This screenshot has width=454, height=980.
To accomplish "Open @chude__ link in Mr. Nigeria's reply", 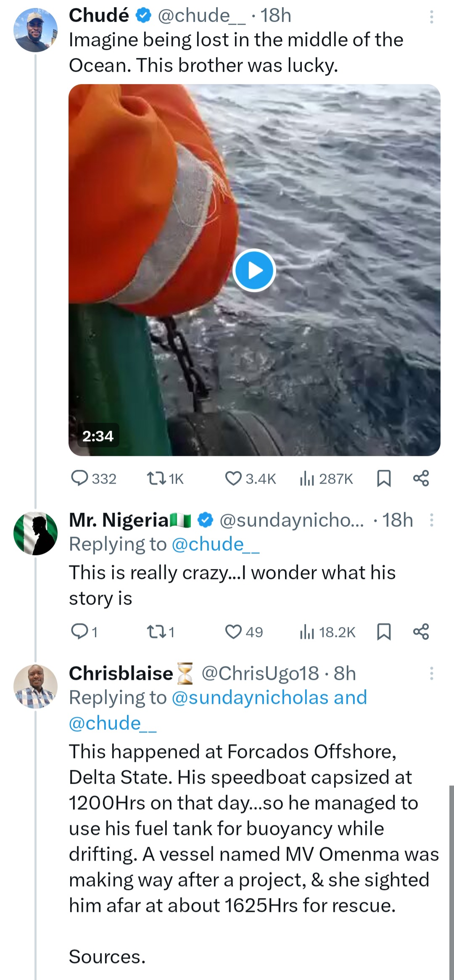I will coord(216,545).
